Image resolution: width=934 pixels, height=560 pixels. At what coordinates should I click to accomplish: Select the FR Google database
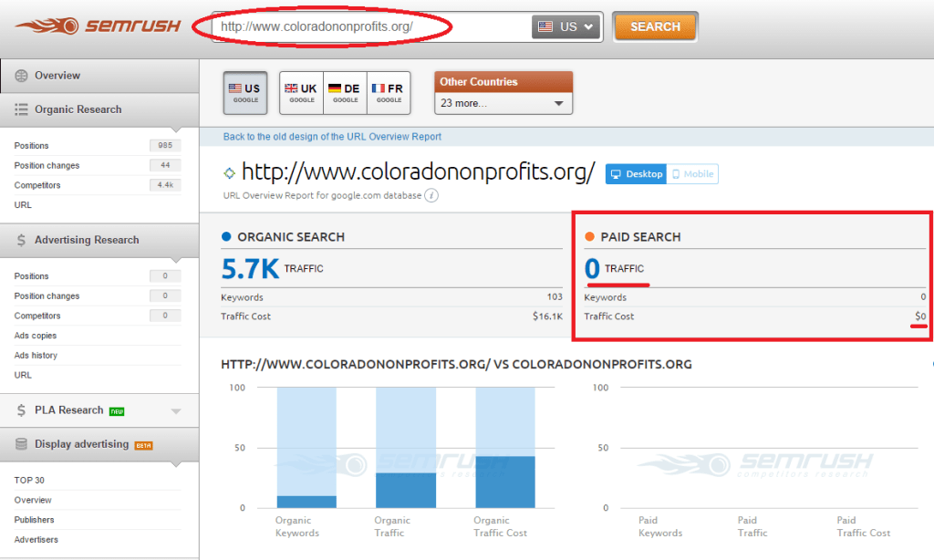389,92
